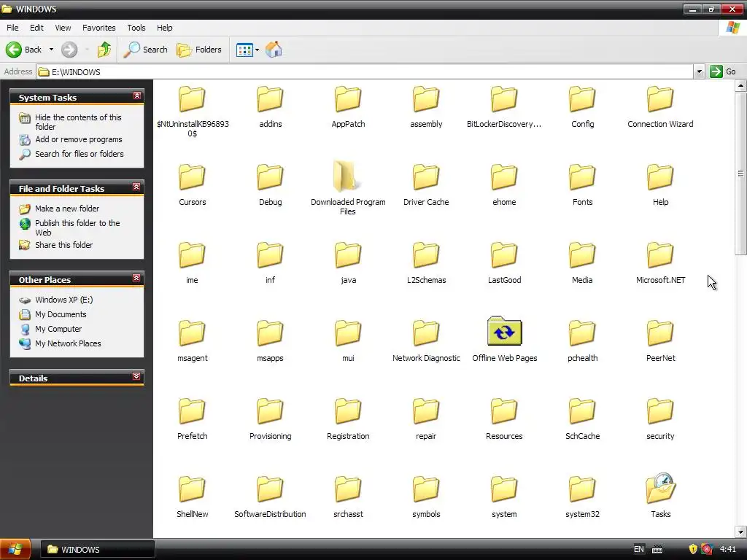Click the Go button
The width and height of the screenshot is (747, 560).
723,72
